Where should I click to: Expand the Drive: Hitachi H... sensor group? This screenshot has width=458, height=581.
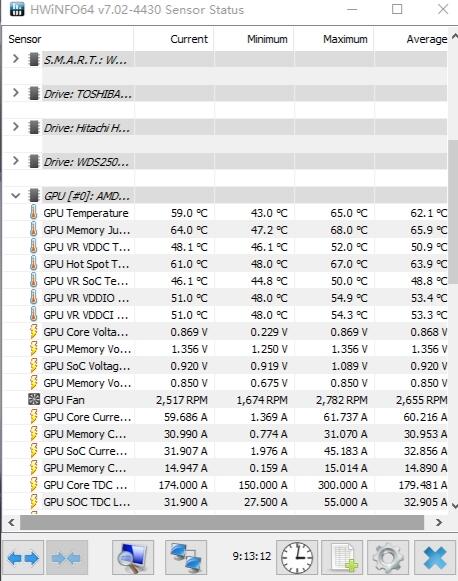pyautogui.click(x=16, y=127)
